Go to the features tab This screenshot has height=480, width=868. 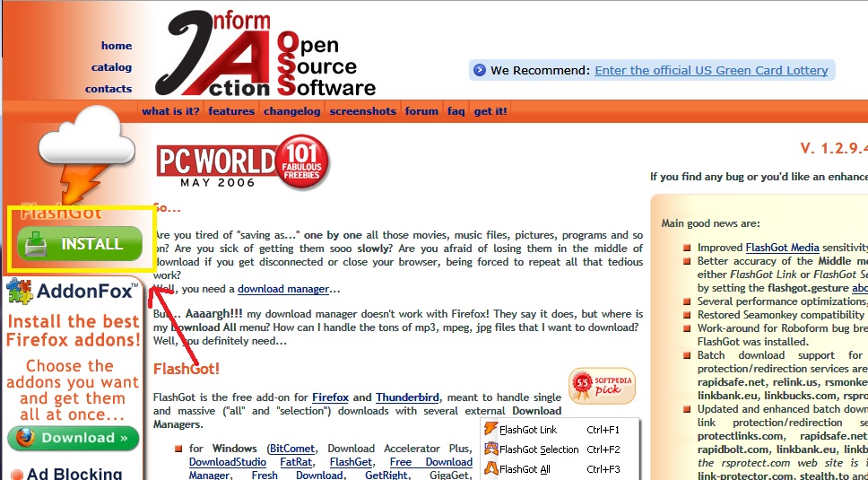point(231,110)
